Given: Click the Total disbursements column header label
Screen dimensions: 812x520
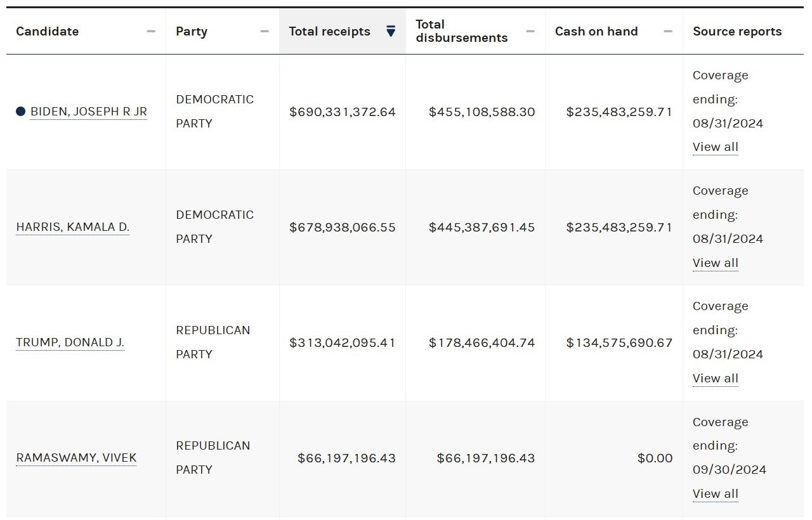Looking at the screenshot, I should point(461,32).
